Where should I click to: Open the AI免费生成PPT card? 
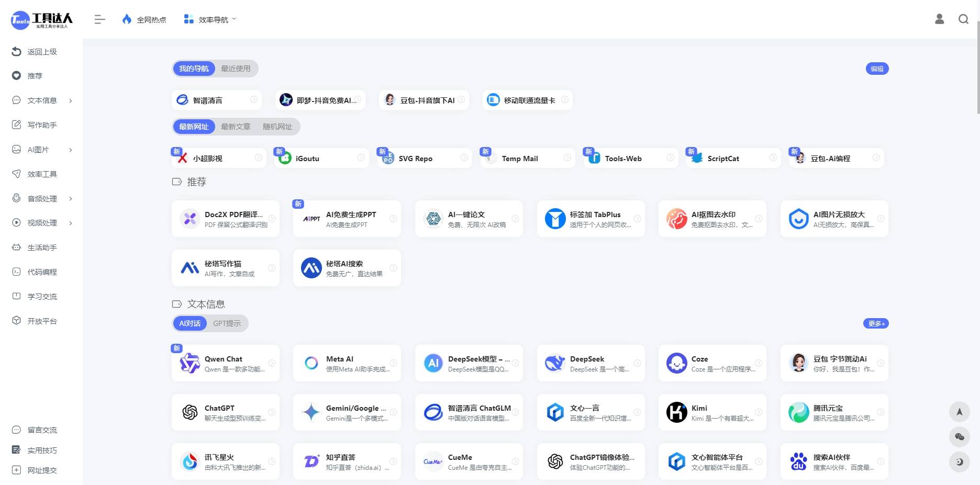pyautogui.click(x=347, y=219)
